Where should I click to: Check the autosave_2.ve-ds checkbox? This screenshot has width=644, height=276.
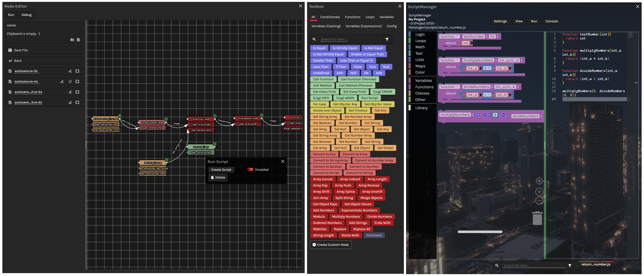tap(77, 92)
